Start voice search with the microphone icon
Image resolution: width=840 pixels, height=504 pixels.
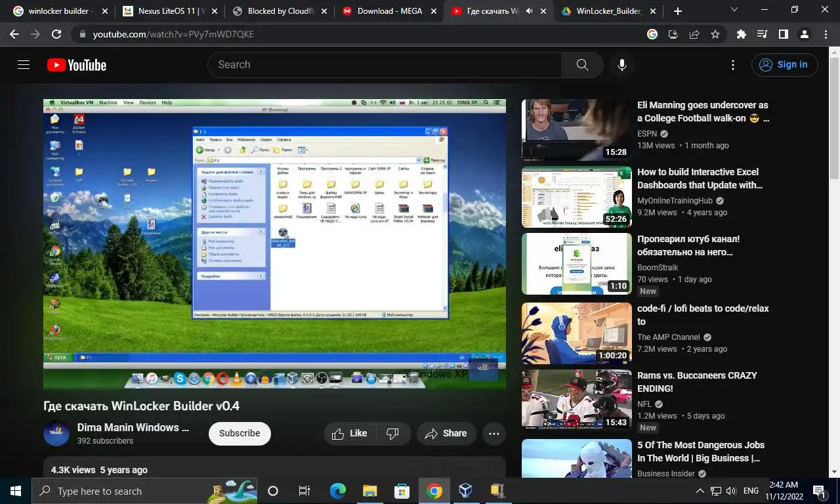click(x=622, y=64)
